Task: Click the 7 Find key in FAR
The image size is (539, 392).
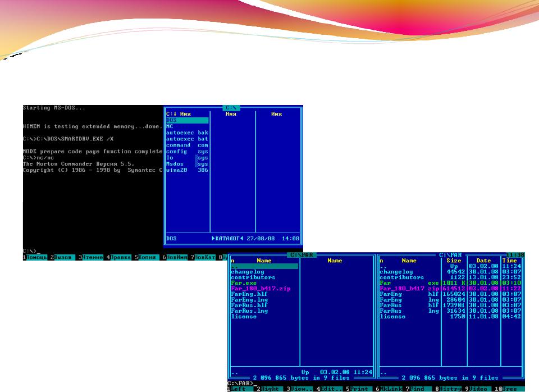Action: [x=418, y=389]
